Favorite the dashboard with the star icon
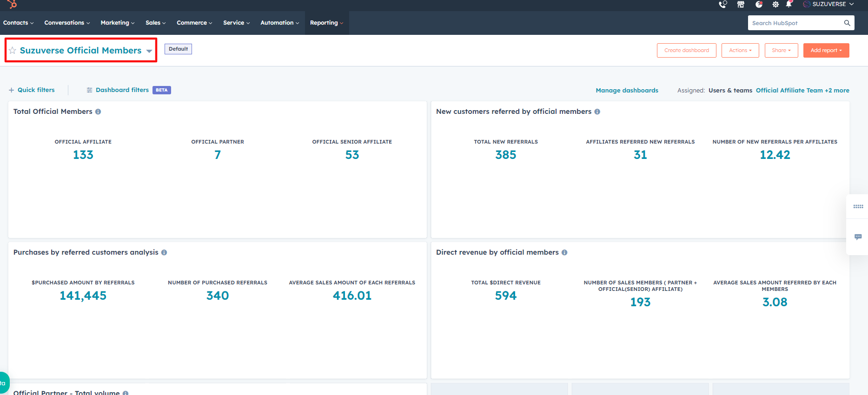Viewport: 868px width, 395px height. point(13,51)
